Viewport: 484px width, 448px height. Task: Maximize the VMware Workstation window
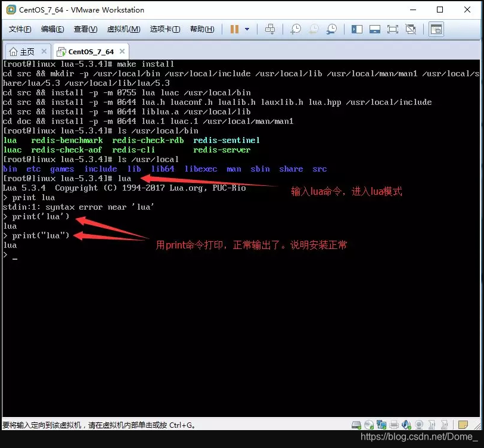[x=440, y=10]
